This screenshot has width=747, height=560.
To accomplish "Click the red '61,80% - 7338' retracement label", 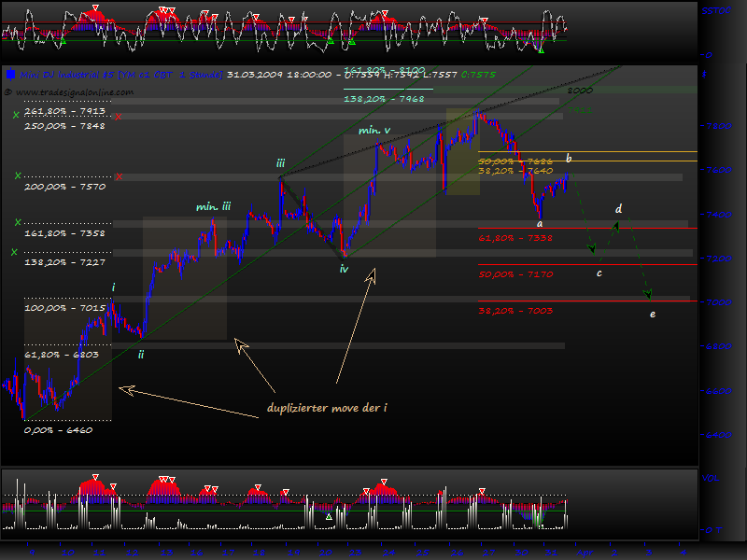I will (515, 238).
